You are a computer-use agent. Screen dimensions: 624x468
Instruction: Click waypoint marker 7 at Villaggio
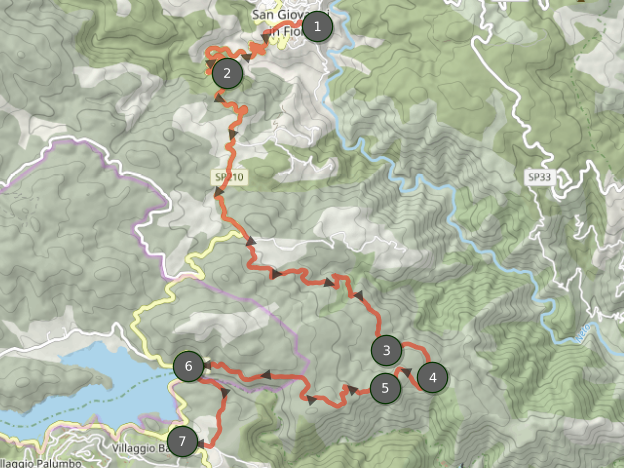click(182, 441)
